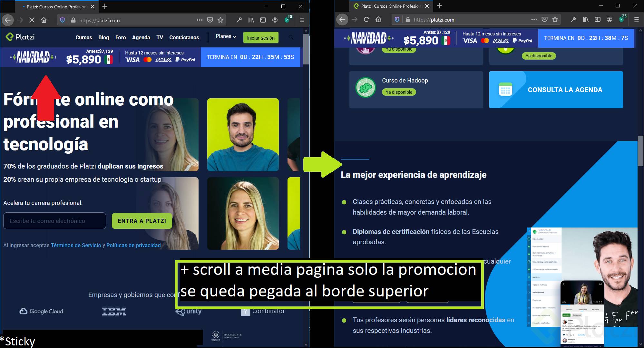Click Stop loading X in left browser

pyautogui.click(x=32, y=20)
